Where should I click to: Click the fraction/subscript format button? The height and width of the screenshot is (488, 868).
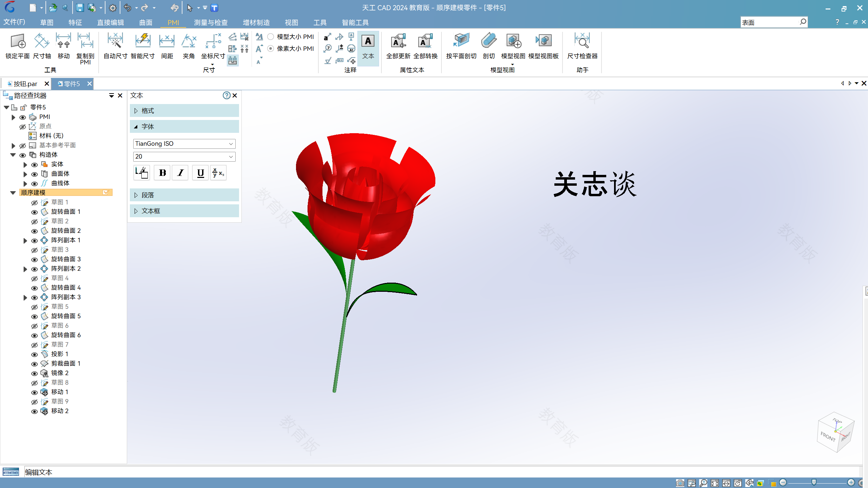(x=218, y=173)
